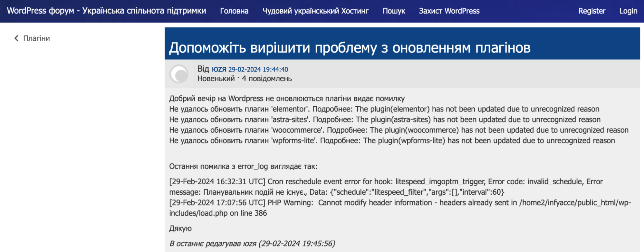
Task: Click the 'Остання помилка з error_log' line
Action: [x=243, y=166]
